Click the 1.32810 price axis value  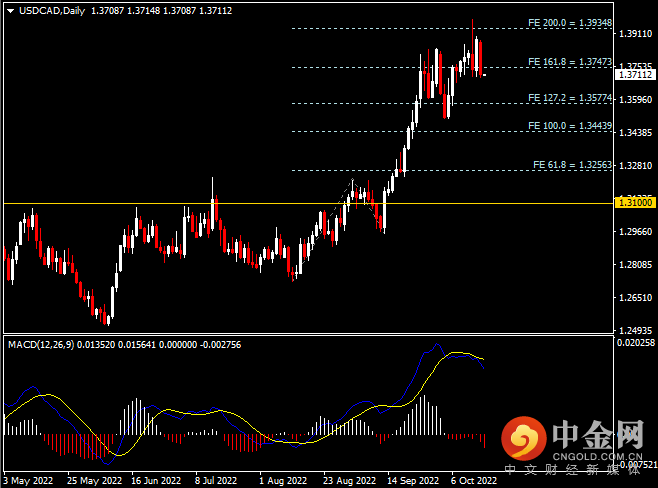[x=636, y=165]
